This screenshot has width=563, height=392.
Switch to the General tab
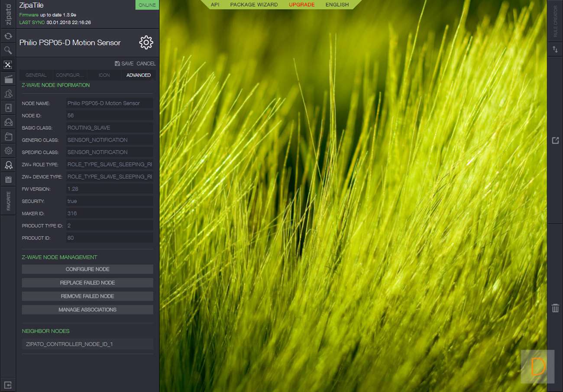tap(36, 75)
